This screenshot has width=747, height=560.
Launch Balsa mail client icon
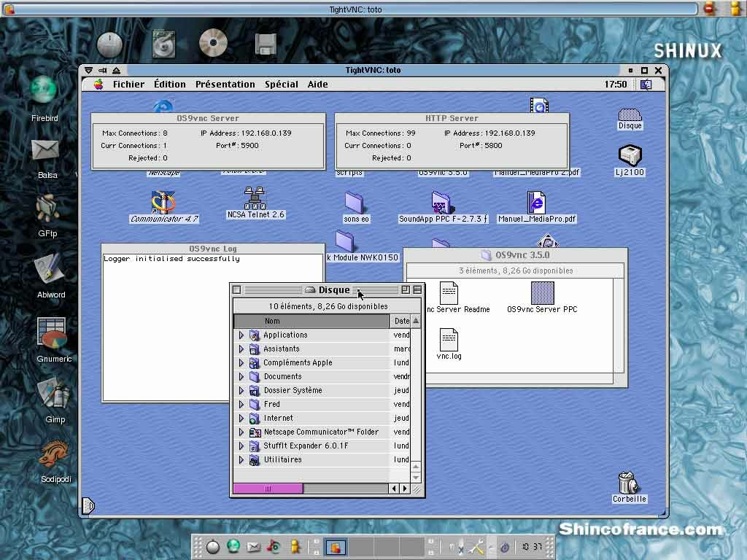(45, 150)
